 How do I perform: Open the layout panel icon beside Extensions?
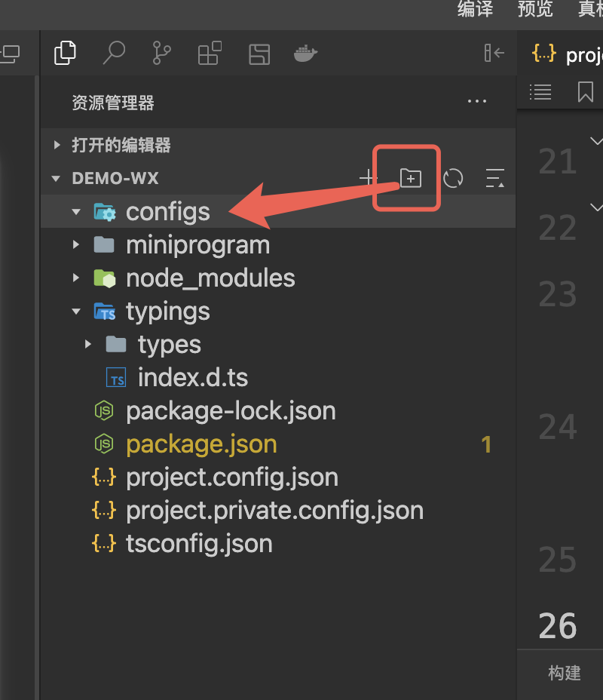click(x=259, y=54)
